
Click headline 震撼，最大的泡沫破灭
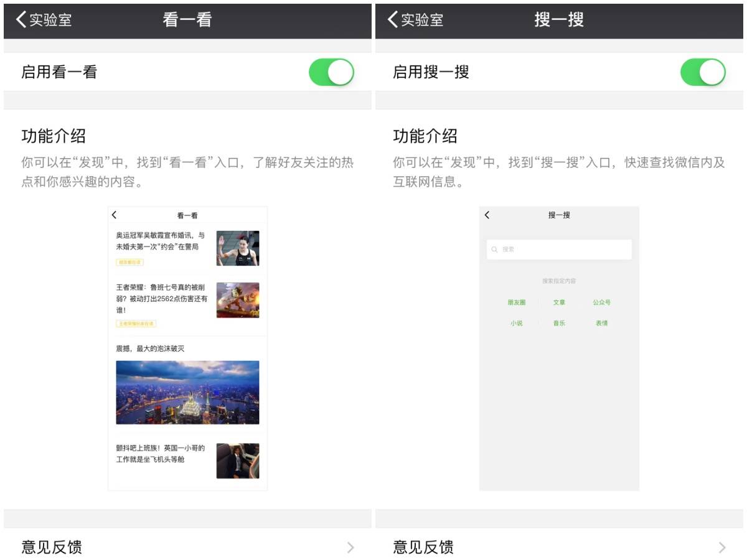coord(150,348)
